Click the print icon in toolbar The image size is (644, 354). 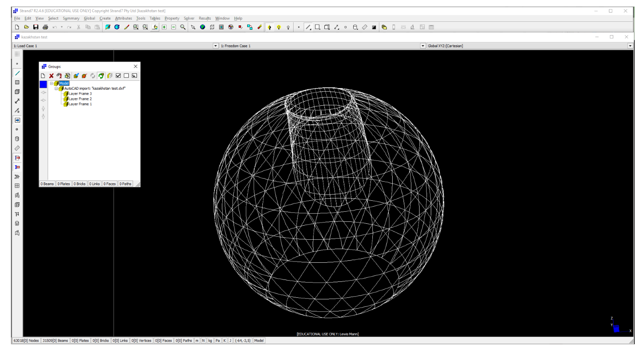point(45,27)
